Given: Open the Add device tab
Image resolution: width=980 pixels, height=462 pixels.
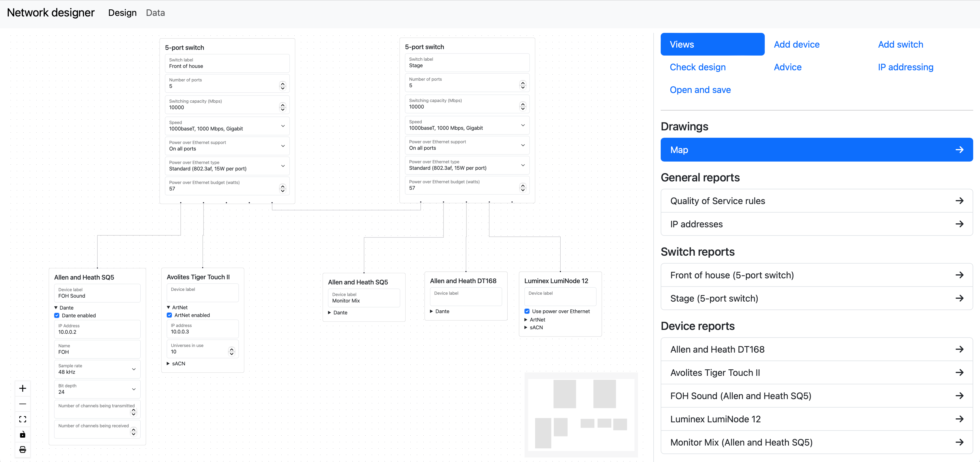Looking at the screenshot, I should coord(797,44).
